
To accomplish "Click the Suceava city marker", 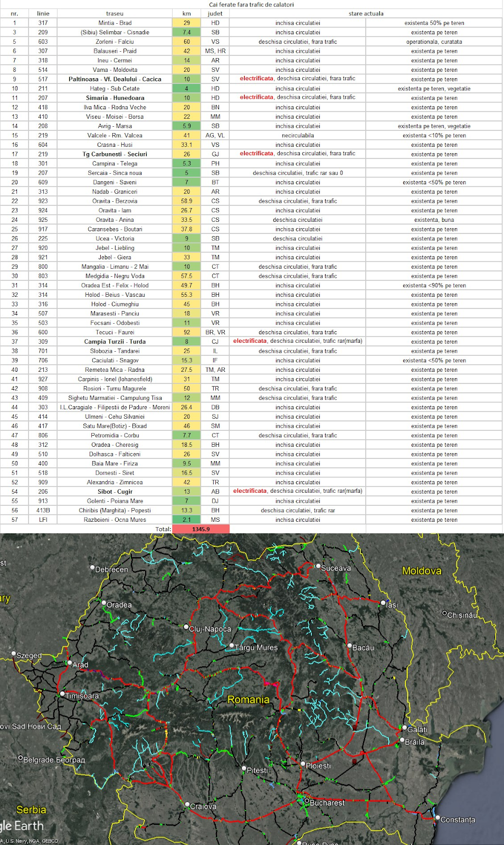I will pos(318,566).
